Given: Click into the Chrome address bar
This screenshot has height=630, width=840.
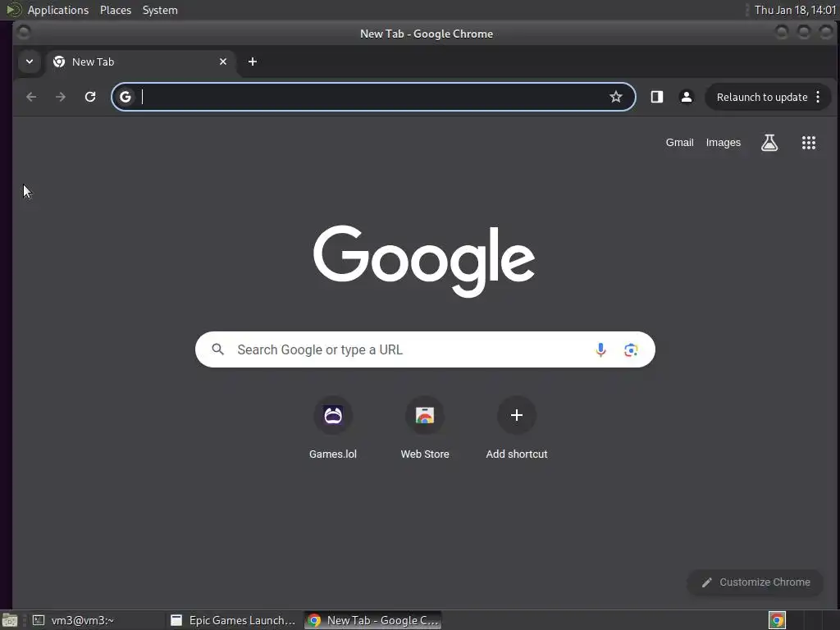Looking at the screenshot, I should [373, 97].
